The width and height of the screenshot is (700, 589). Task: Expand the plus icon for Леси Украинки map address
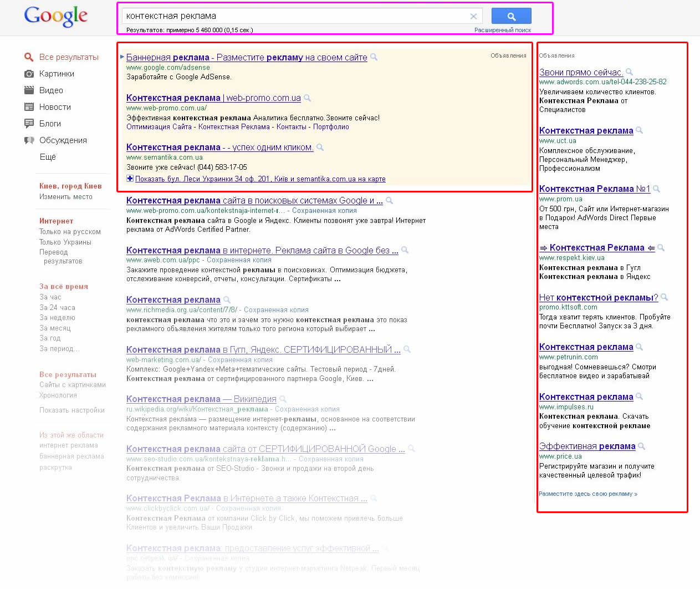(x=130, y=179)
